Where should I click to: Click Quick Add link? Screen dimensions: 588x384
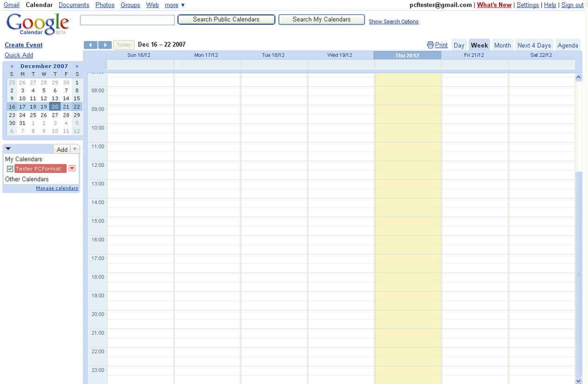(x=19, y=55)
